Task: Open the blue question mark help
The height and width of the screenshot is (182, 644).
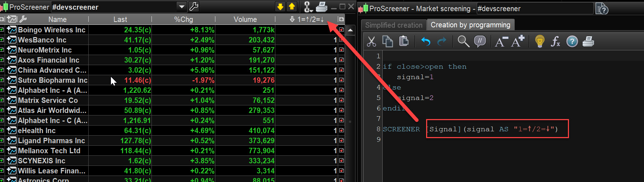Action: [x=572, y=41]
